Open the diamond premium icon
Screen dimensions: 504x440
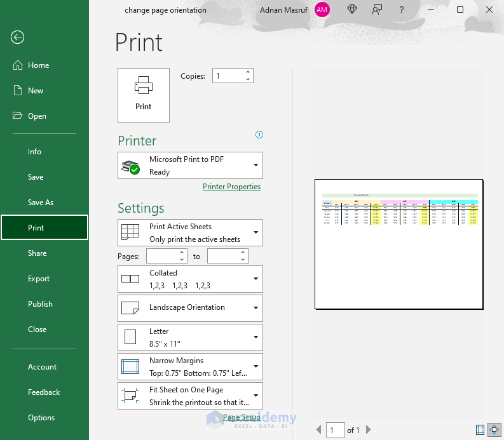(x=352, y=10)
